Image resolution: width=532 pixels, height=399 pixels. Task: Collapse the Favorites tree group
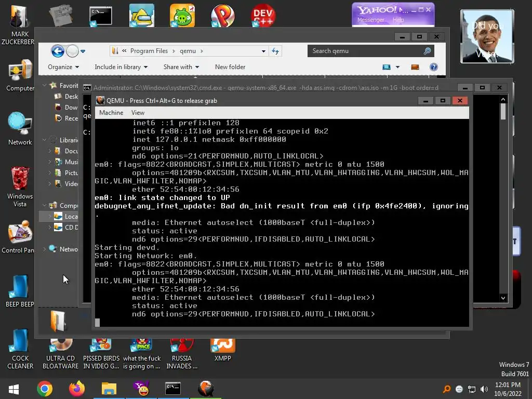45,86
